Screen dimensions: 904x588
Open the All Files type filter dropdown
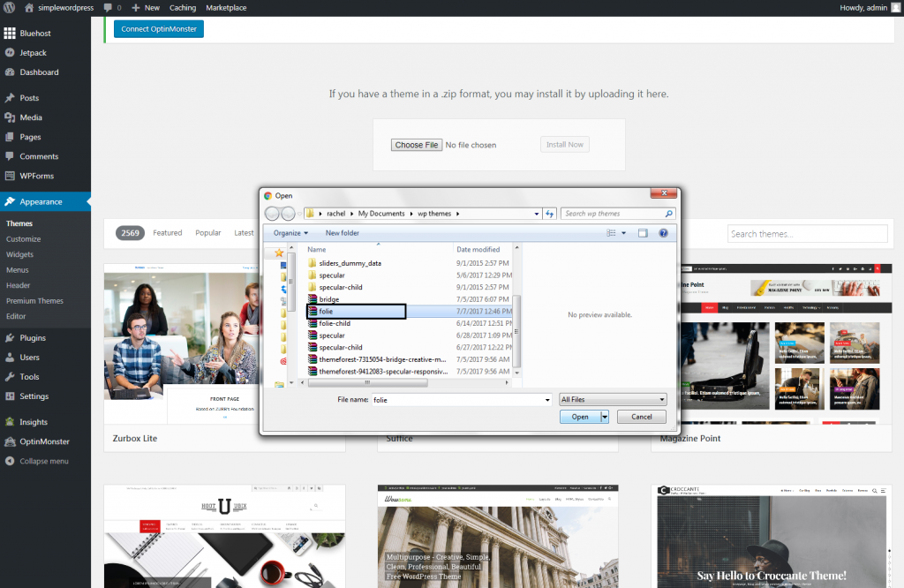click(613, 399)
